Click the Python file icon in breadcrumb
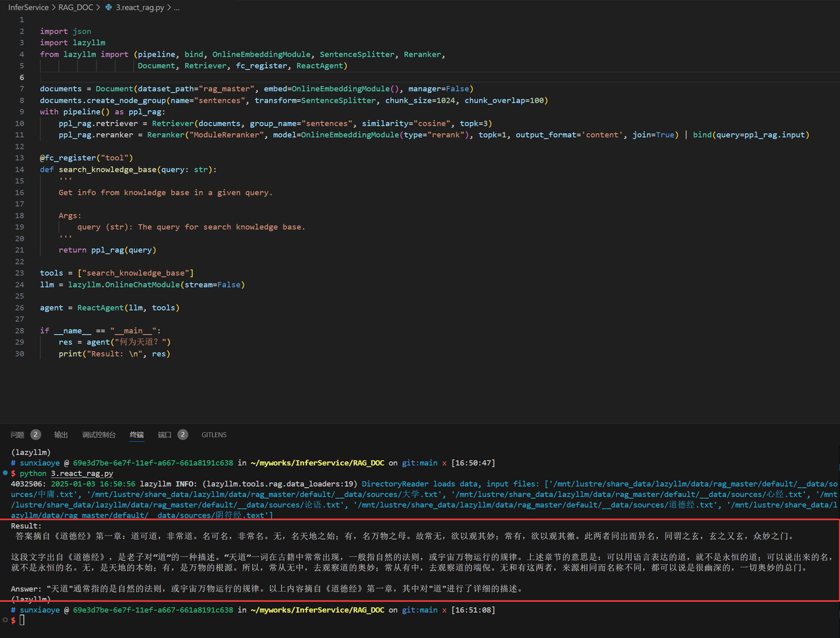 click(108, 8)
